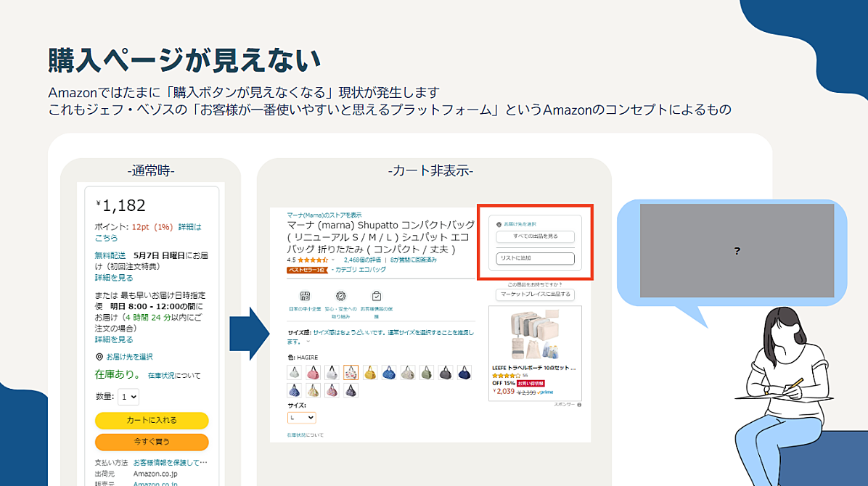Select the pink bag color swatch
Viewport: 868px width, 486px height.
[x=314, y=373]
